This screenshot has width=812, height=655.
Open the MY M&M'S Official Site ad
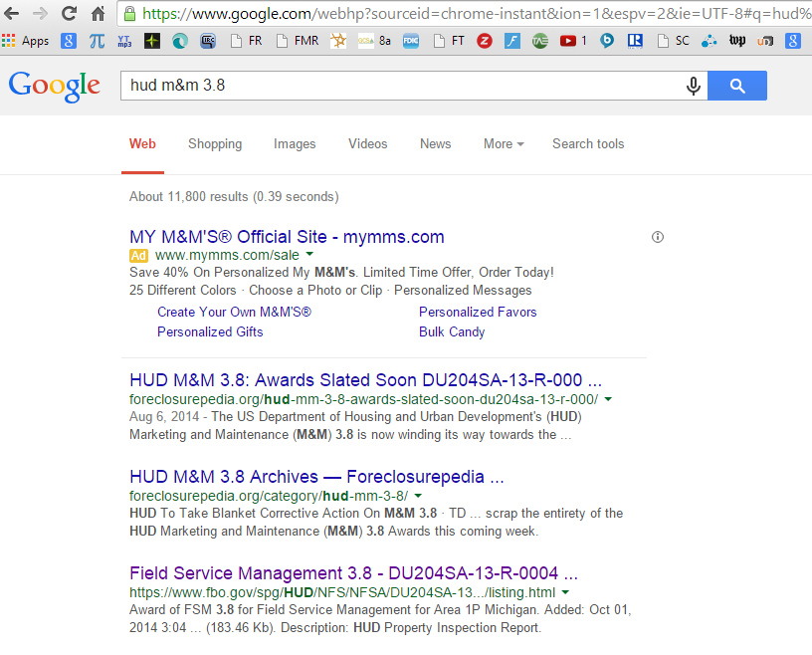[x=287, y=237]
